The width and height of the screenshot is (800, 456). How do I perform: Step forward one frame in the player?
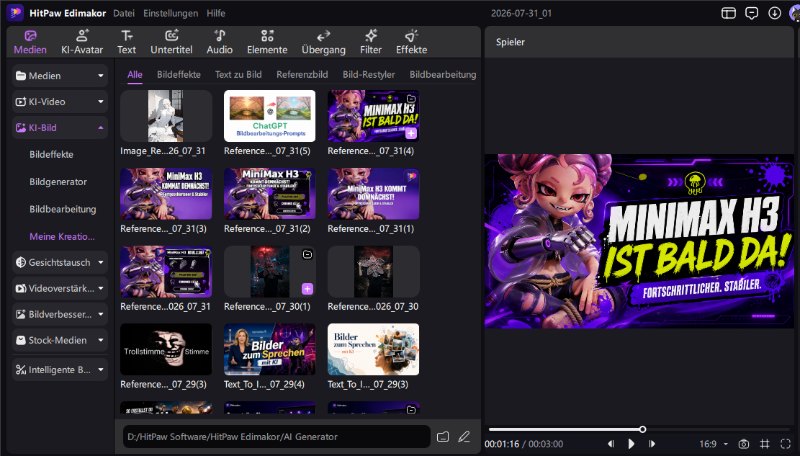652,444
